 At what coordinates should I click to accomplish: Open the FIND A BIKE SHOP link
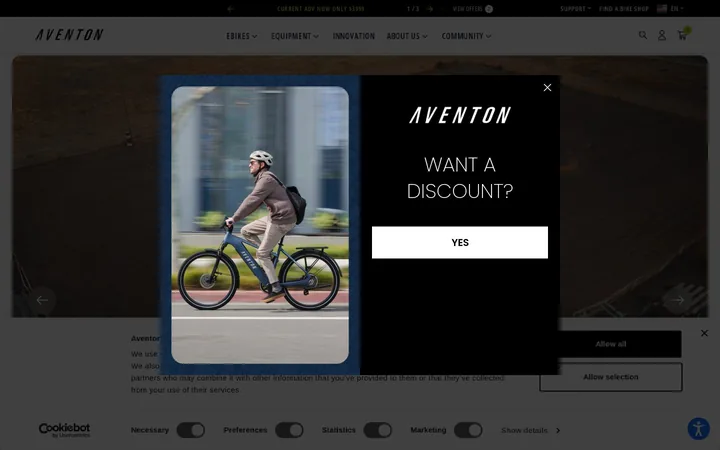624,9
